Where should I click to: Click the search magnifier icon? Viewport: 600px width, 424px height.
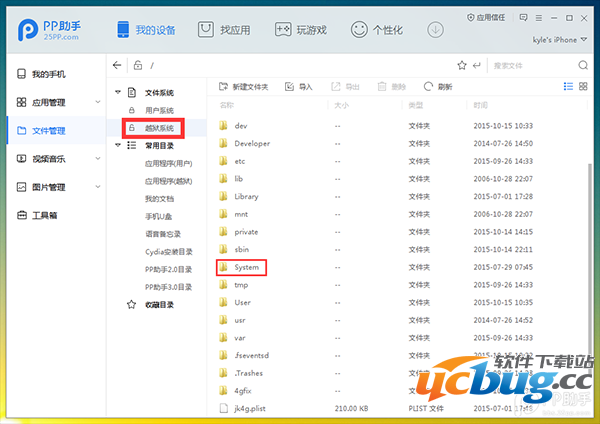tap(581, 65)
